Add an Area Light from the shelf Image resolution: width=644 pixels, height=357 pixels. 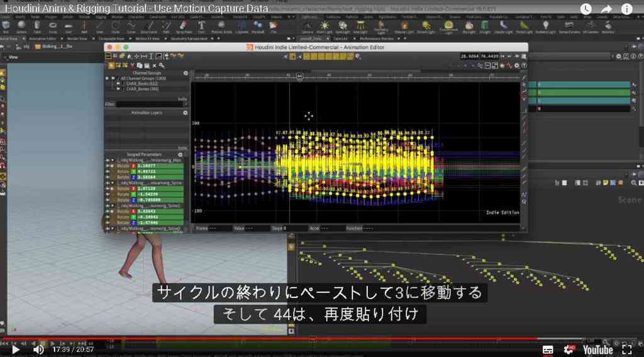pos(360,26)
